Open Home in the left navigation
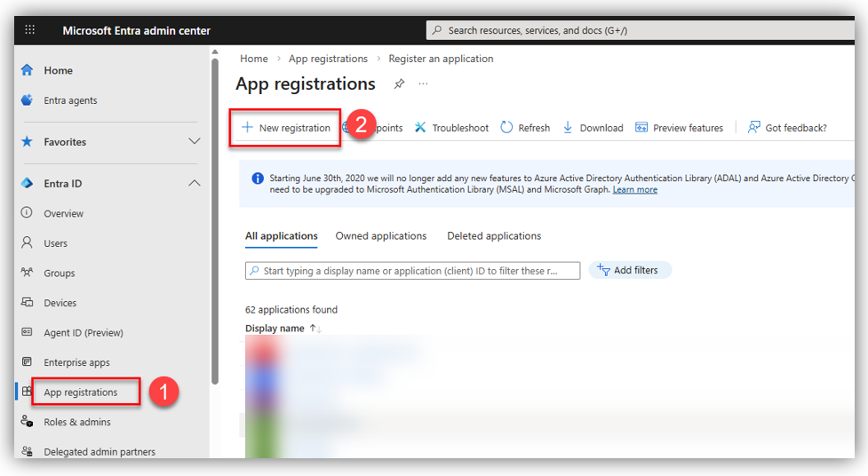 58,70
